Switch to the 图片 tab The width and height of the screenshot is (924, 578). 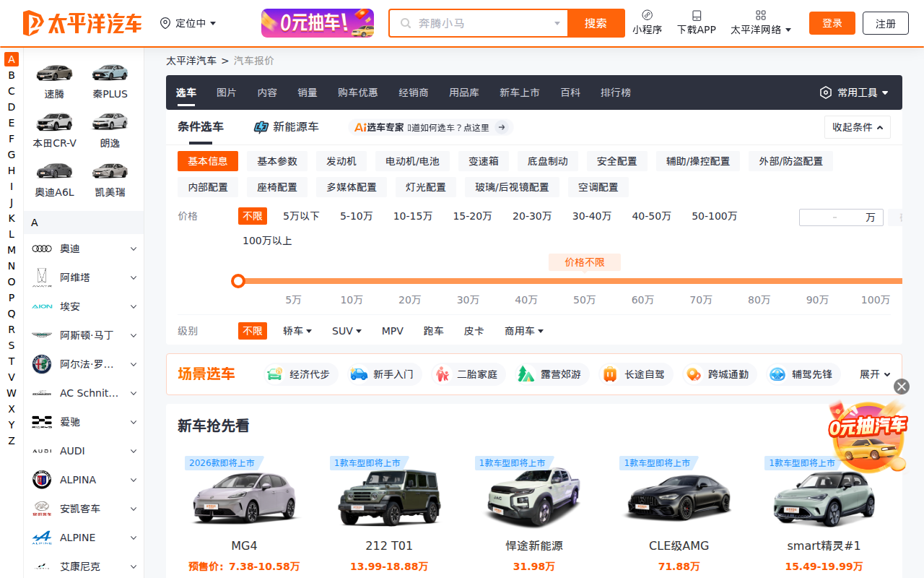coord(227,92)
